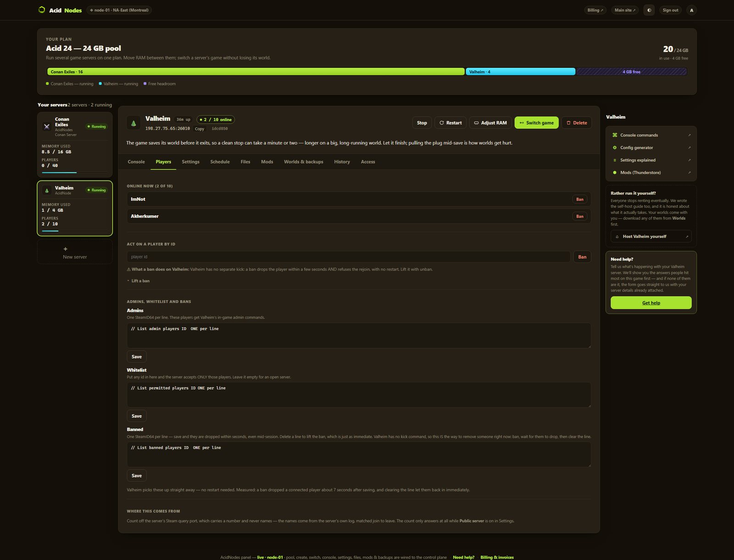Ban the player ImNot
This screenshot has height=560, width=734.
pos(580,200)
